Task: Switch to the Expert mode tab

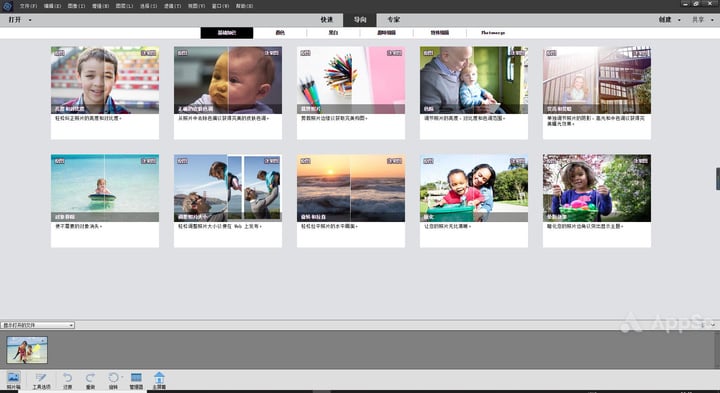Action: click(394, 20)
